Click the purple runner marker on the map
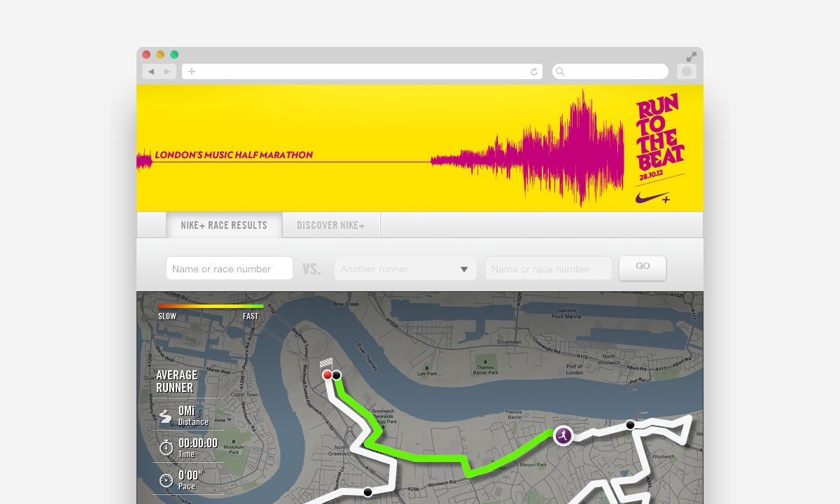 563,435
